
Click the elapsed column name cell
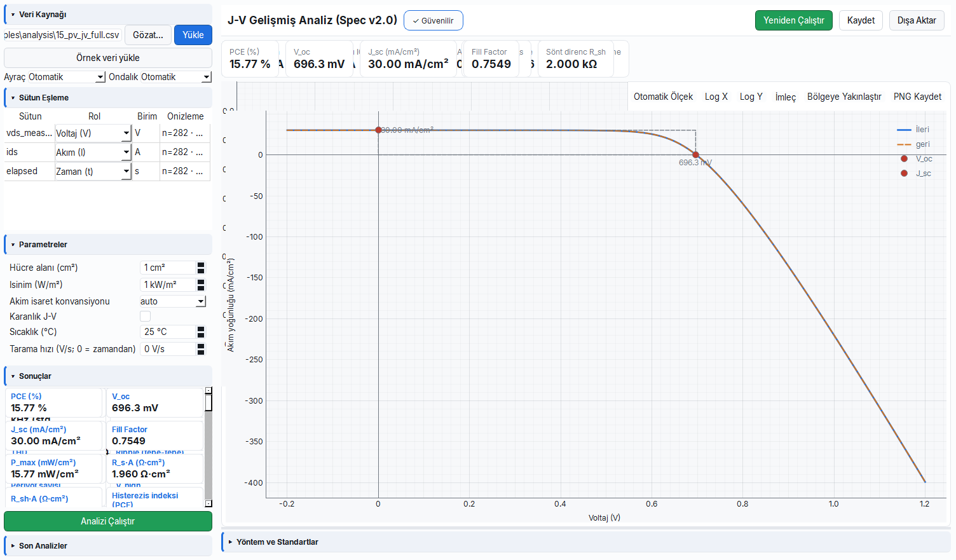pos(29,171)
